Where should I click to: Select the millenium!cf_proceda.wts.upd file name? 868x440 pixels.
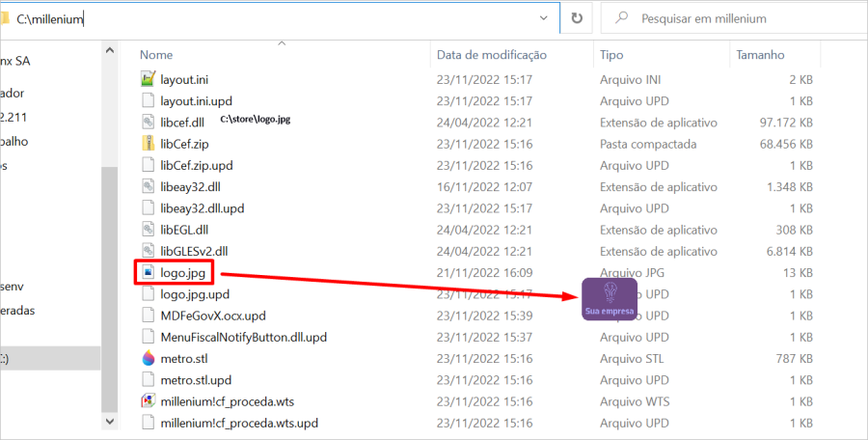[x=239, y=424]
